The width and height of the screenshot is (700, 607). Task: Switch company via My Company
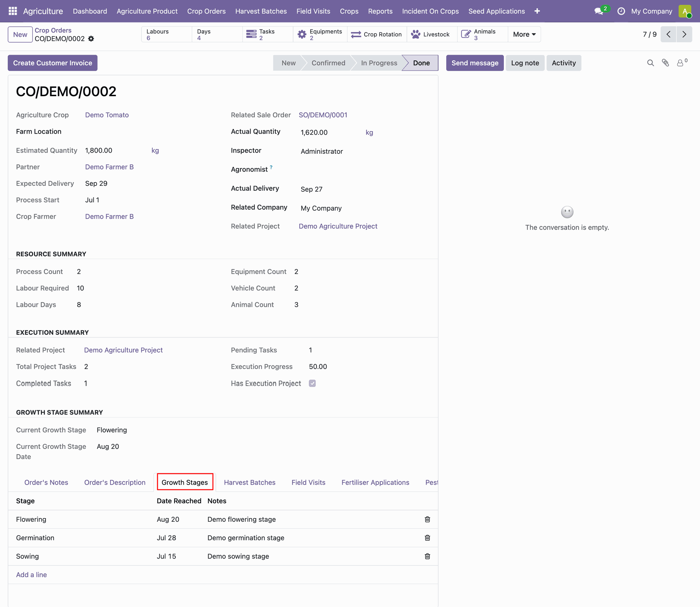(652, 11)
